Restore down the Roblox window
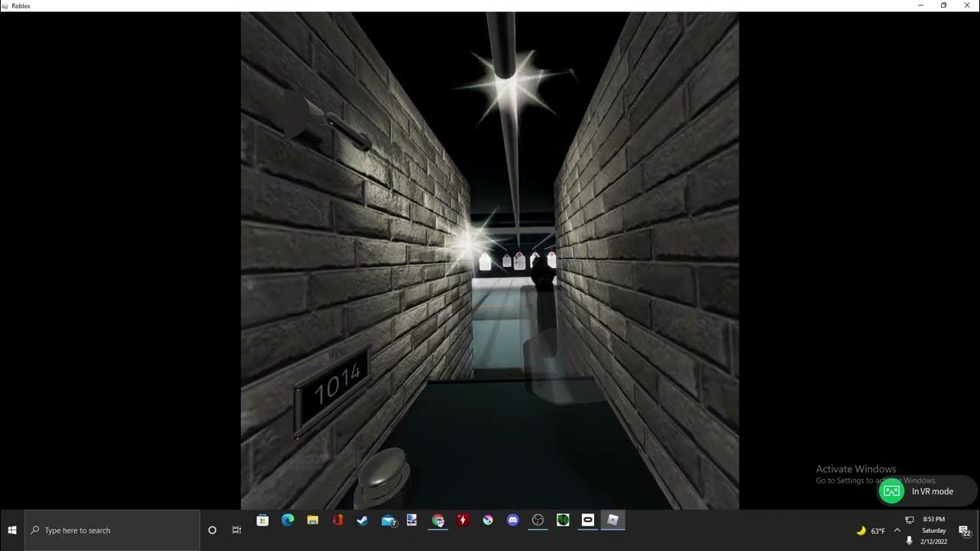 pos(943,5)
